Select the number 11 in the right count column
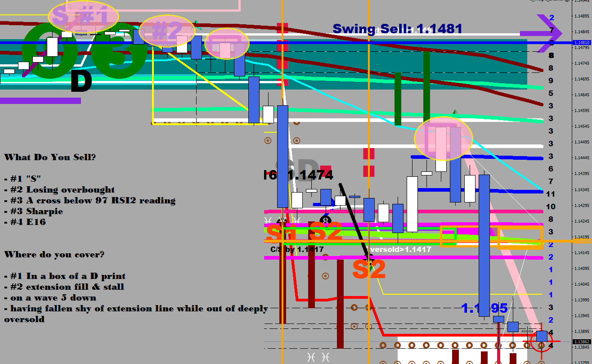 [x=550, y=194]
